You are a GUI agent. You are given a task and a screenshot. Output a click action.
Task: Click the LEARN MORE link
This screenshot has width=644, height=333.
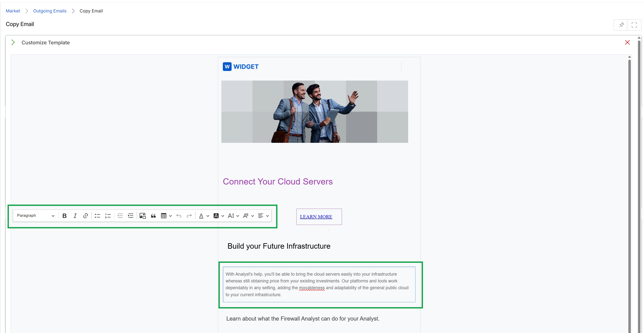(316, 217)
